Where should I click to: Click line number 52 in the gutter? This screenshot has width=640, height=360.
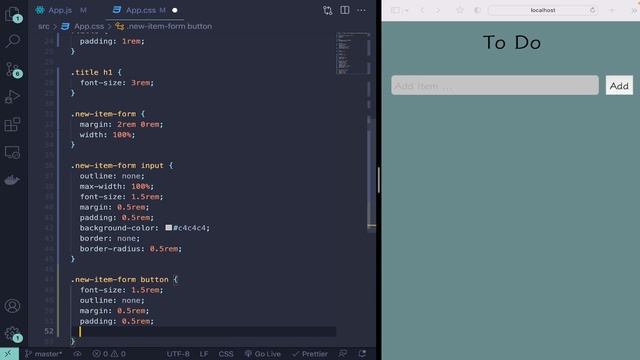coord(49,331)
